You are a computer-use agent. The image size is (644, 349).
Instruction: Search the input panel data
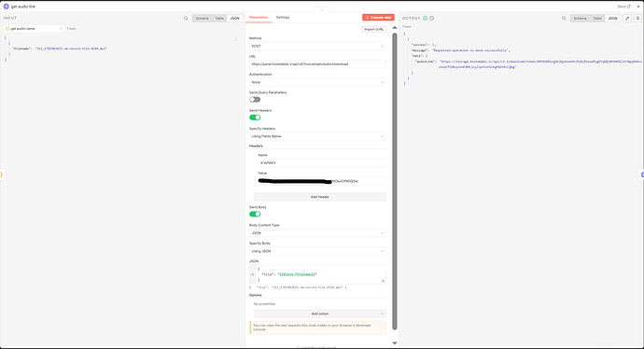(186, 18)
